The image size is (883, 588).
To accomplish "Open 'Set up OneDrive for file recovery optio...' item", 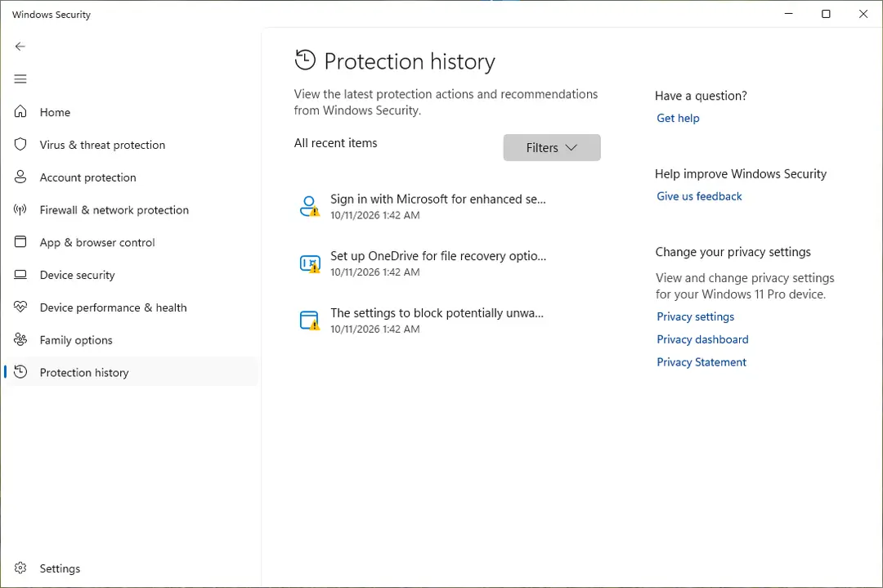I will (448, 263).
